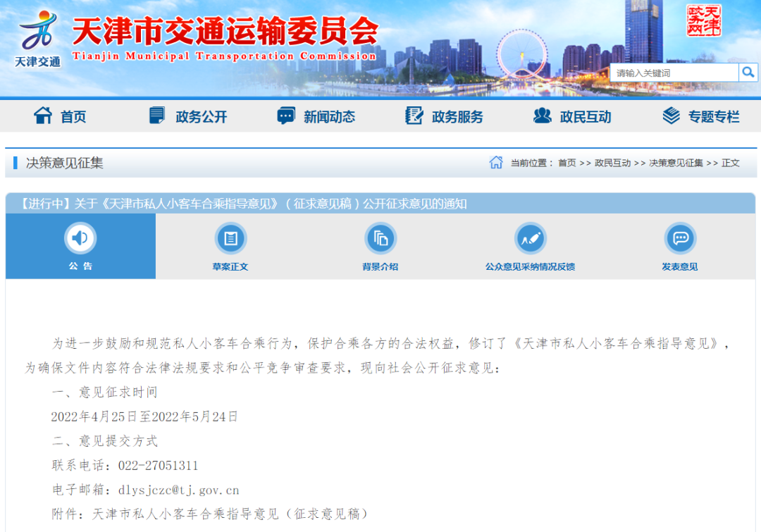761x532 pixels.
Task: Go to 决策意见征集 via breadcrumb link
Action: coord(676,163)
